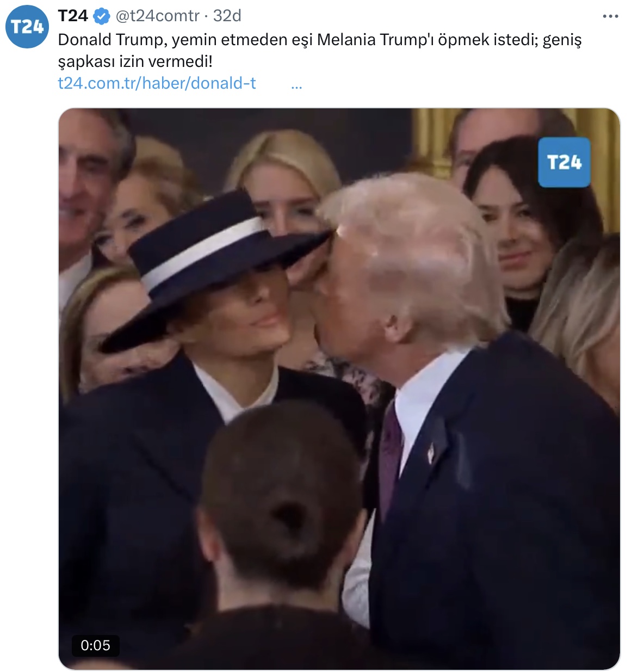
Task: Click the lapel pin on the suit
Action: point(431,453)
